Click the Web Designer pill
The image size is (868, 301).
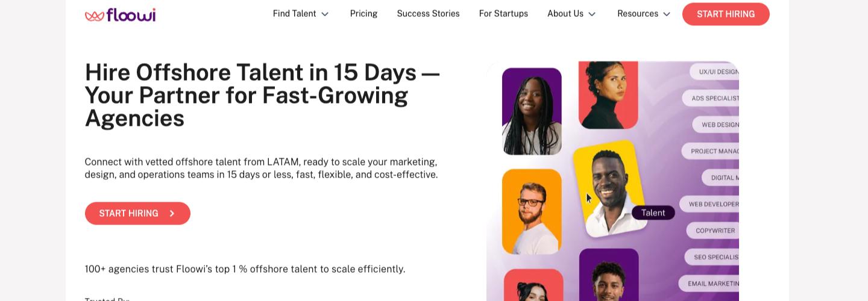tap(719, 125)
